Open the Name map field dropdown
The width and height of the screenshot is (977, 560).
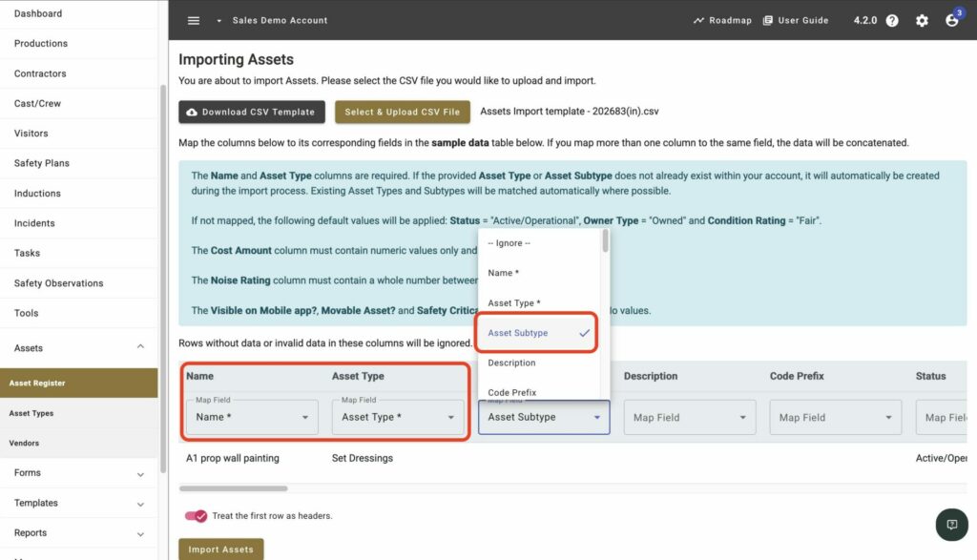coord(252,417)
